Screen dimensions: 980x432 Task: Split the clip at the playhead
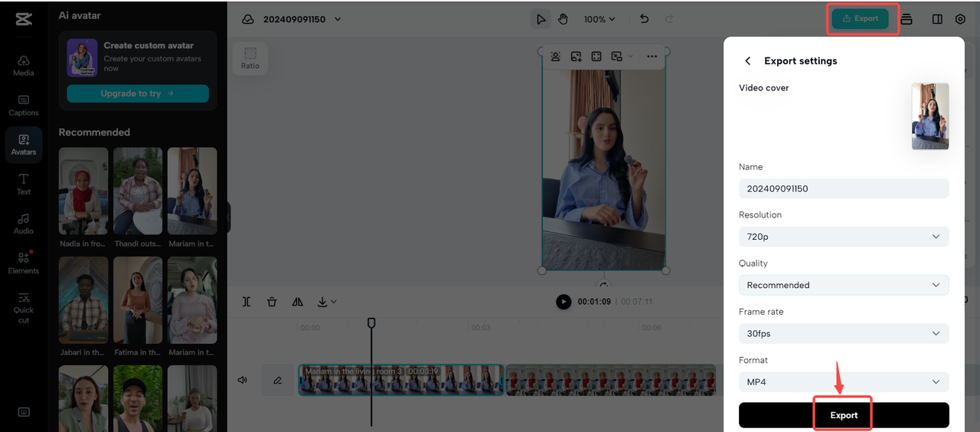tap(247, 302)
